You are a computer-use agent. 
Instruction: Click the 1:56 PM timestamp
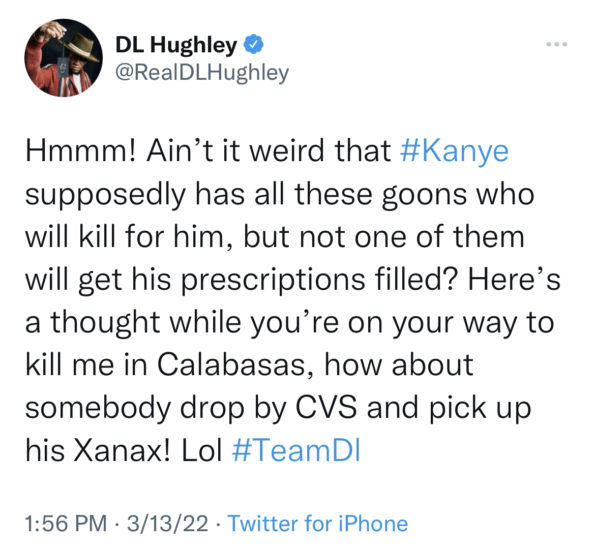tap(66, 524)
